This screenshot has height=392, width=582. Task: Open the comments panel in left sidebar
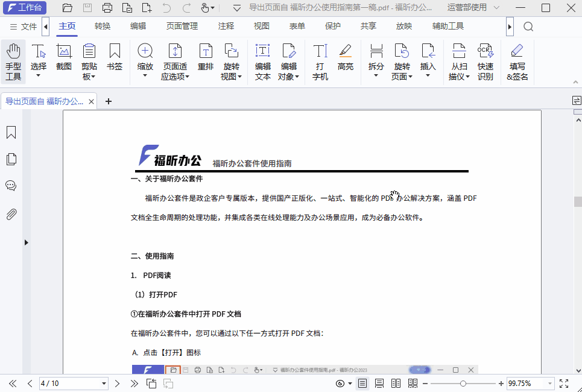tap(11, 186)
